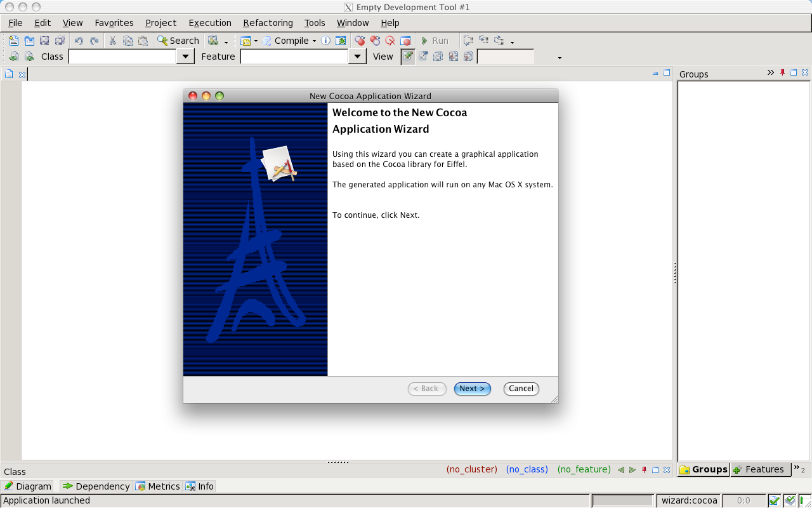The height and width of the screenshot is (508, 812).
Task: Click the Copy icon in toolbar
Action: click(128, 41)
